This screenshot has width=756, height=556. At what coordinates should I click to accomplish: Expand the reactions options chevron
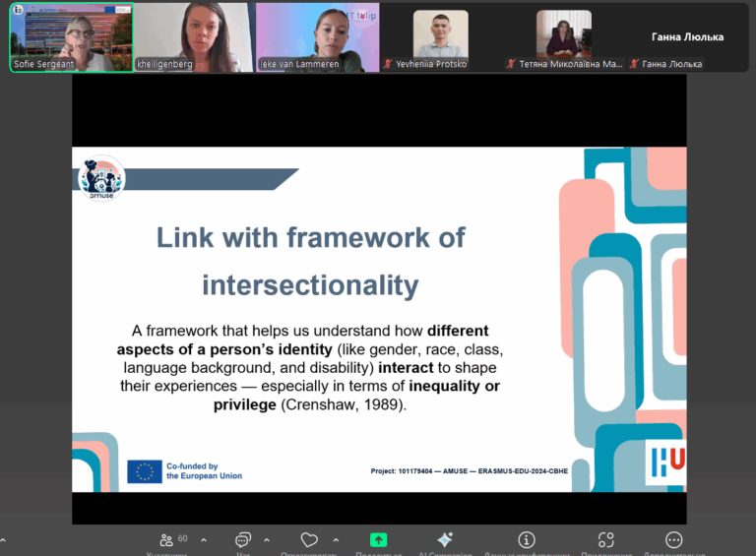click(336, 540)
